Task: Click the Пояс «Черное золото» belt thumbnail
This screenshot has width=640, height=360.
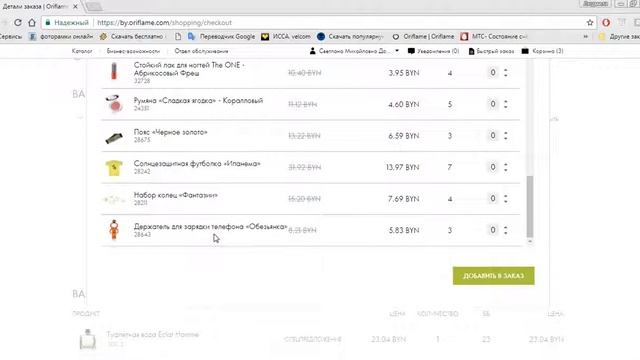Action: coord(114,138)
